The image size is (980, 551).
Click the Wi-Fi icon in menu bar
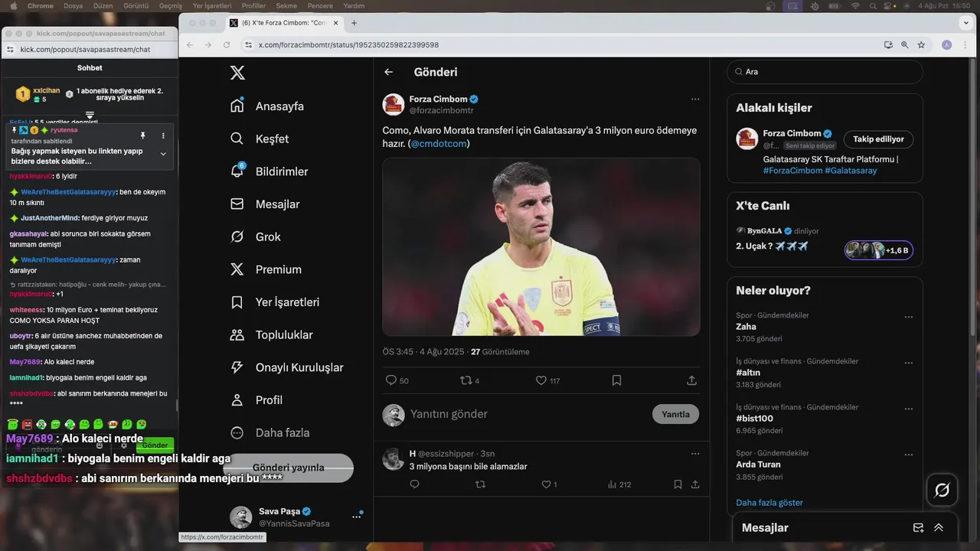(x=855, y=5)
